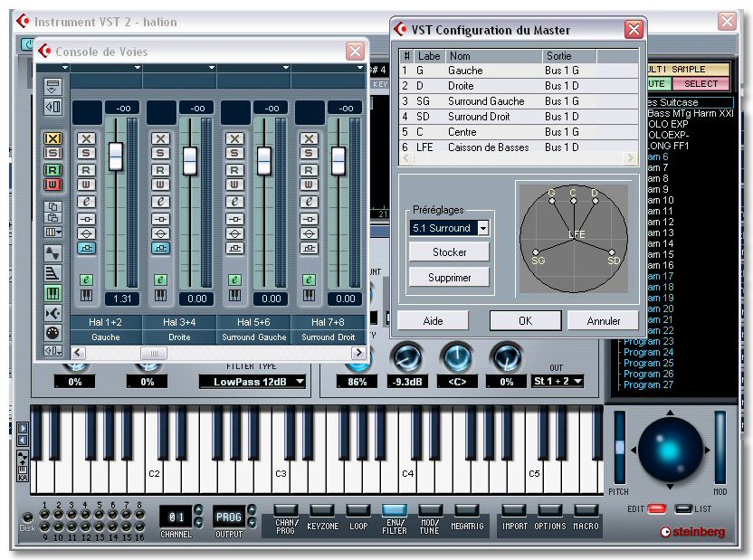Solo the Hal 1+2 channel

point(87,153)
